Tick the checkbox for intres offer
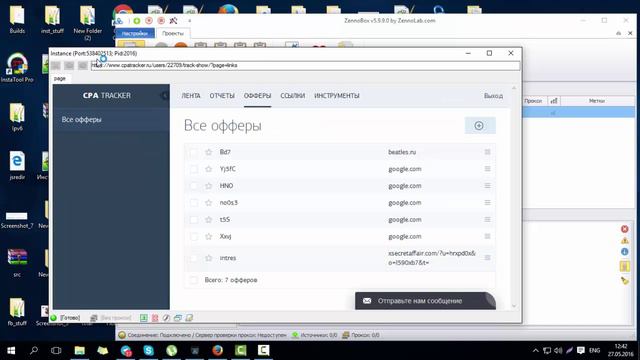 click(193, 258)
